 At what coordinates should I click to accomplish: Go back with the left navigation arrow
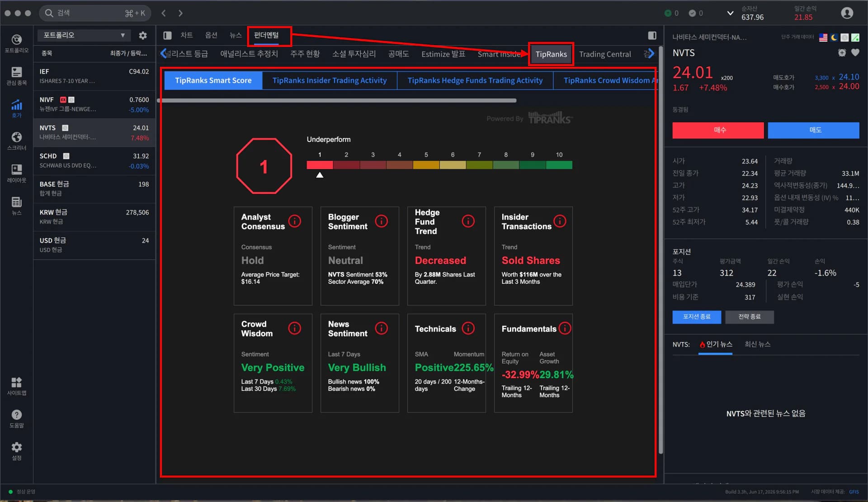[x=164, y=13]
